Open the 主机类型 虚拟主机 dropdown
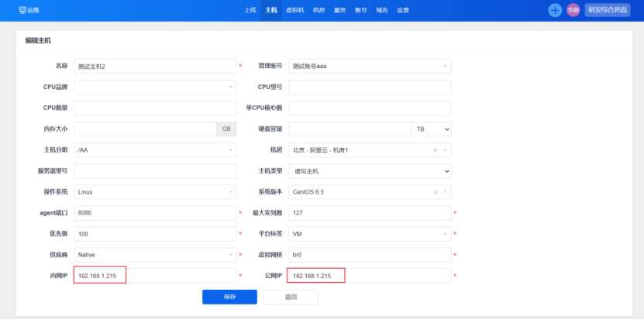 370,171
